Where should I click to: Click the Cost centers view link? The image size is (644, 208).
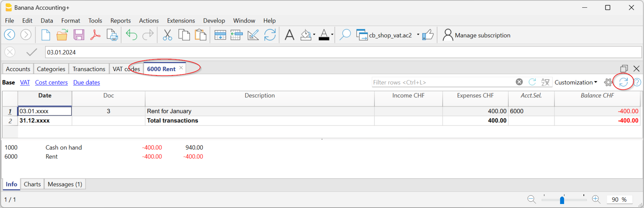click(x=51, y=82)
